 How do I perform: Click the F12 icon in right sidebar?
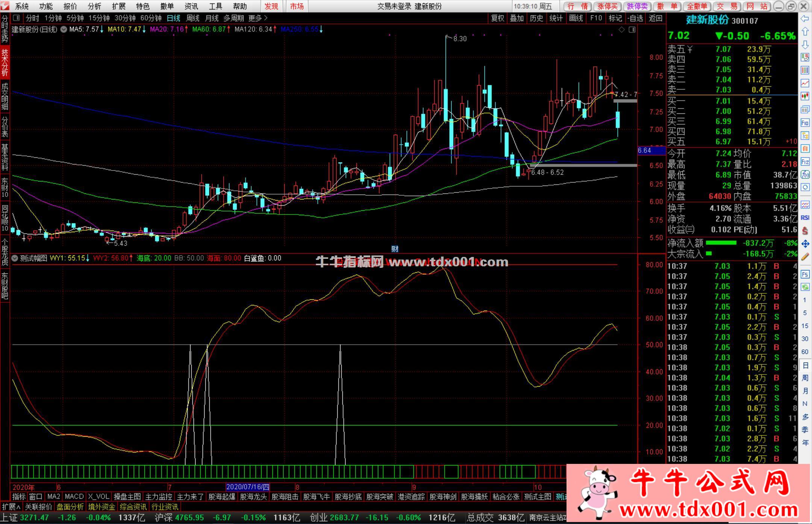pos(805,162)
